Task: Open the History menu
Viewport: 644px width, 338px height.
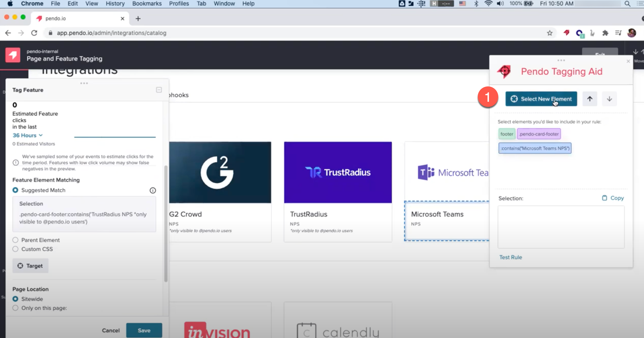Action: 115,4
